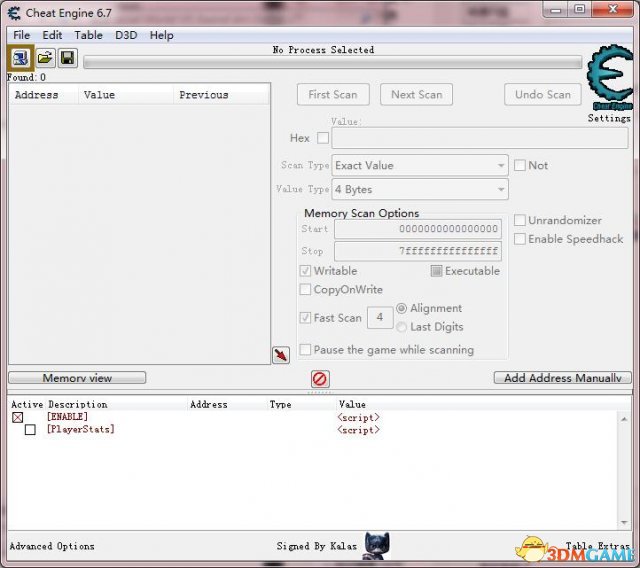Check the CopyOnWrite option
This screenshot has width=640, height=568.
(x=305, y=290)
